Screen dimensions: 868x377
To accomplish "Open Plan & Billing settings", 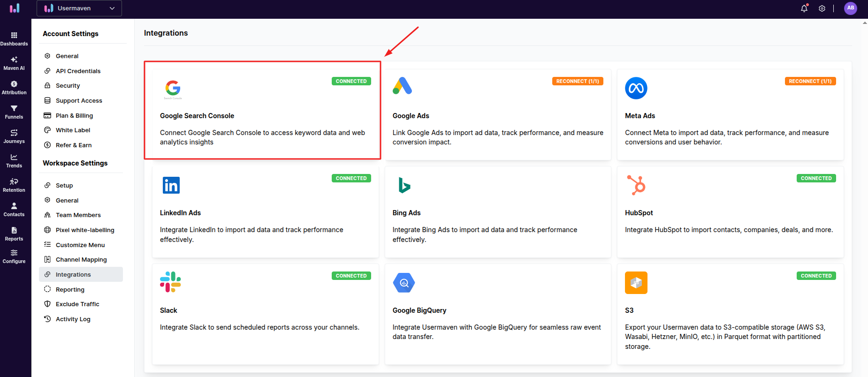I will point(74,115).
